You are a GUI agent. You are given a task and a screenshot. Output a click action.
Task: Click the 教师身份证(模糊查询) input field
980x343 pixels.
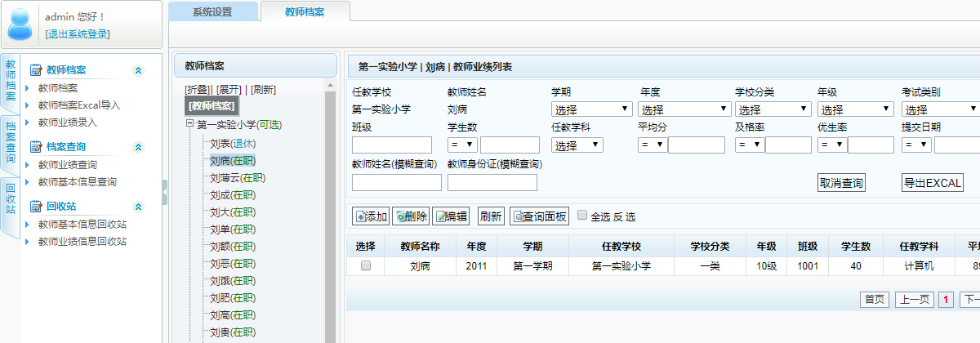coord(492,182)
